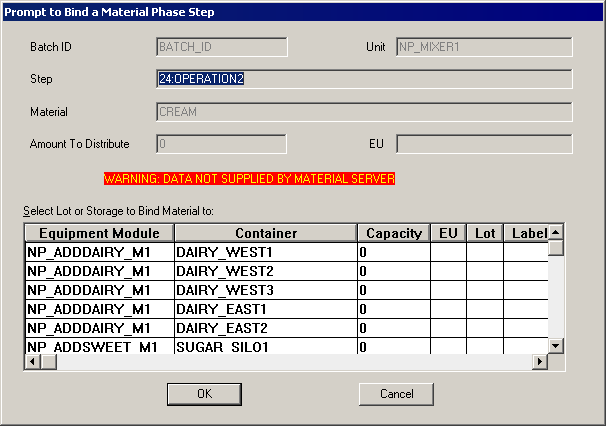
Task: Select the DAIRY_WEST1 container cell
Action: click(x=266, y=252)
